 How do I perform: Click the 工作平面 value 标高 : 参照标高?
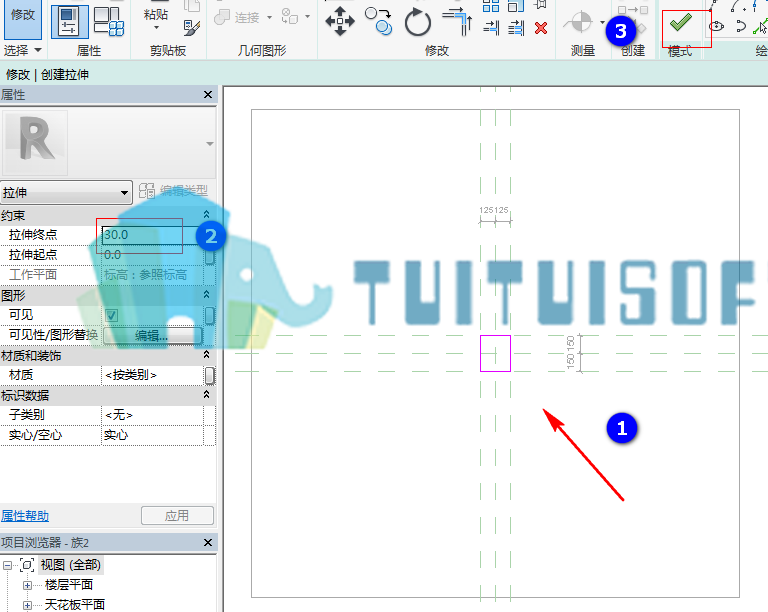[152, 275]
